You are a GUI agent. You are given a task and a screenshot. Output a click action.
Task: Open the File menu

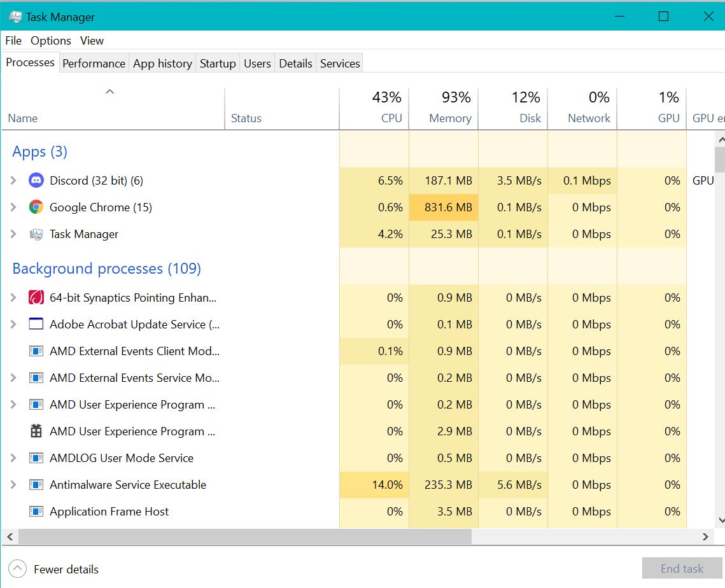13,41
